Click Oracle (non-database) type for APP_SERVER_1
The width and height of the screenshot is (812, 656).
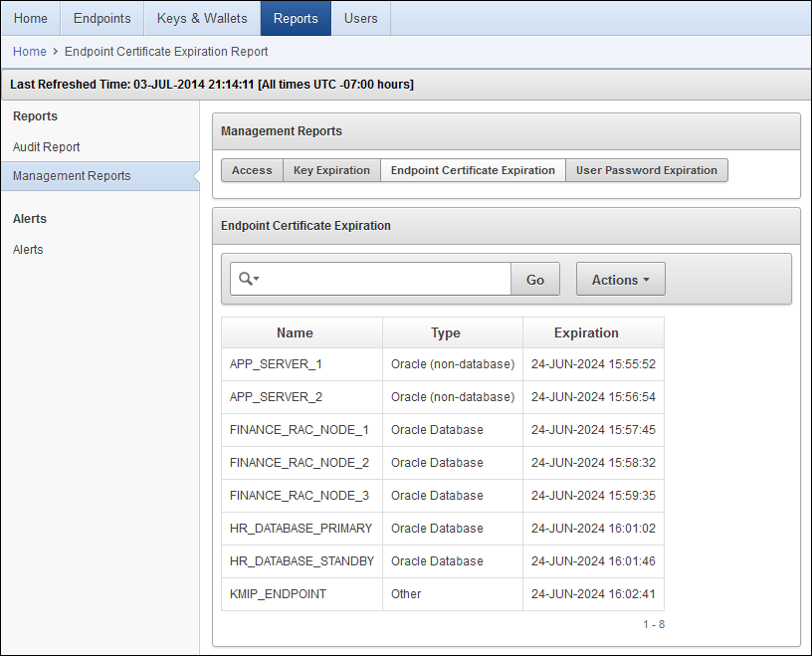[453, 364]
